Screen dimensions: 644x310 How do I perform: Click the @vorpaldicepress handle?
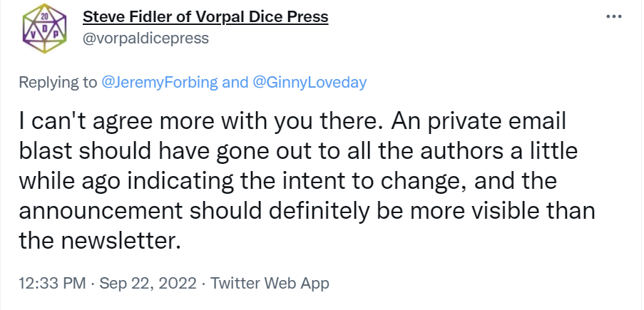click(145, 38)
